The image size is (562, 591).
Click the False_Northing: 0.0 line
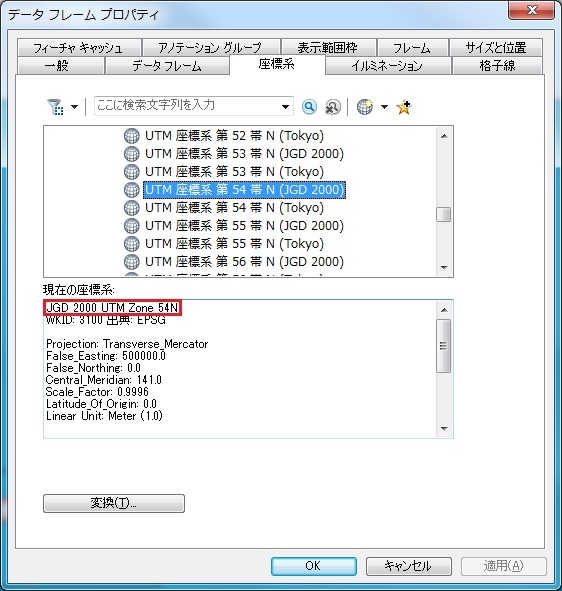click(x=93, y=368)
